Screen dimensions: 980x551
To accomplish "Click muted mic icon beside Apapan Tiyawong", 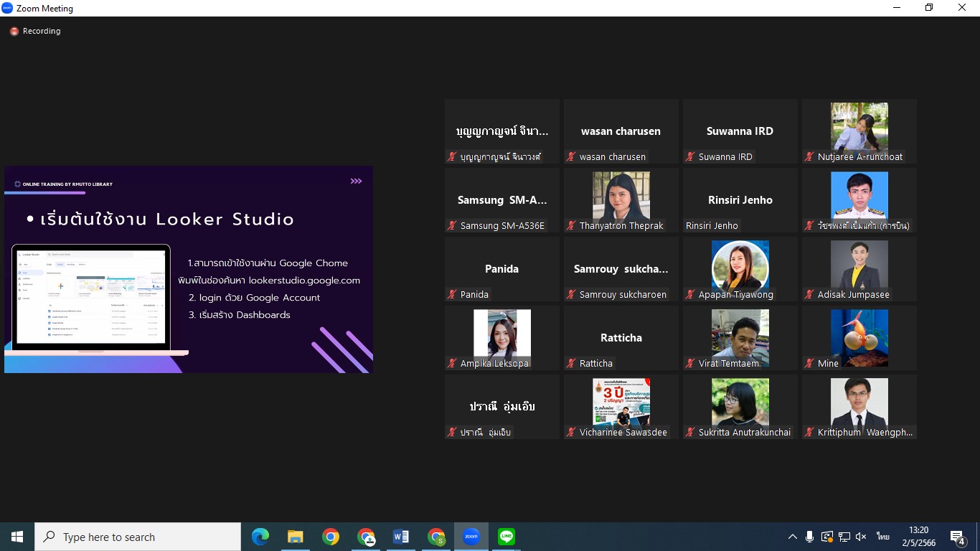I will (x=690, y=294).
